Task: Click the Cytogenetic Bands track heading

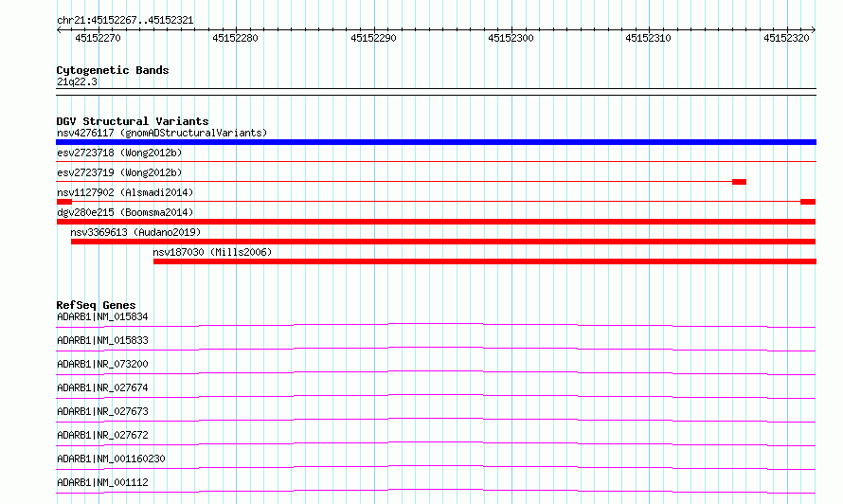Action: 113,70
